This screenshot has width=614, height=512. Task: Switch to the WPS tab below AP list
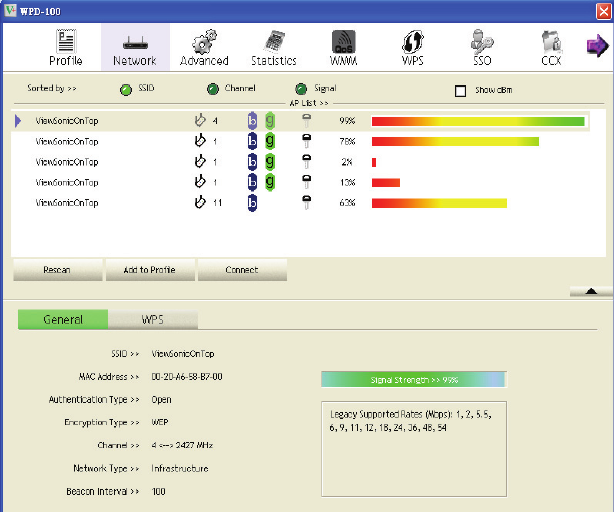(x=153, y=319)
